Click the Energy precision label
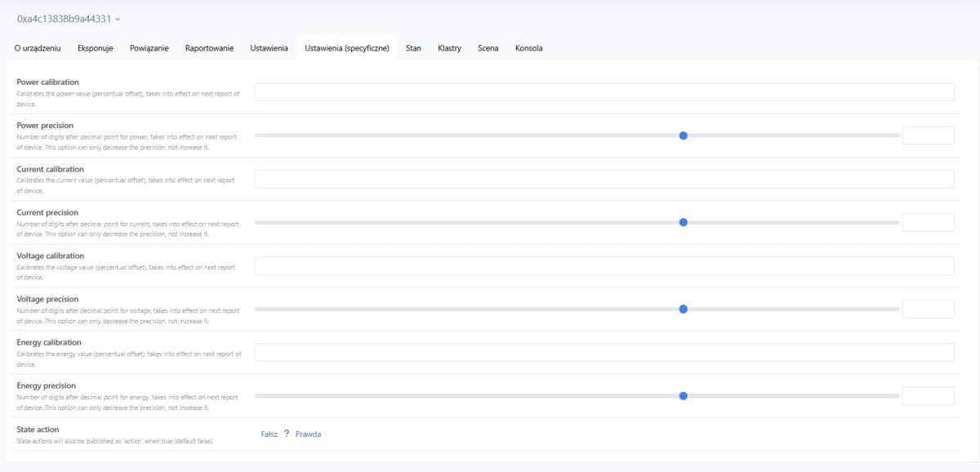The width and height of the screenshot is (980, 472). pyautogui.click(x=47, y=385)
